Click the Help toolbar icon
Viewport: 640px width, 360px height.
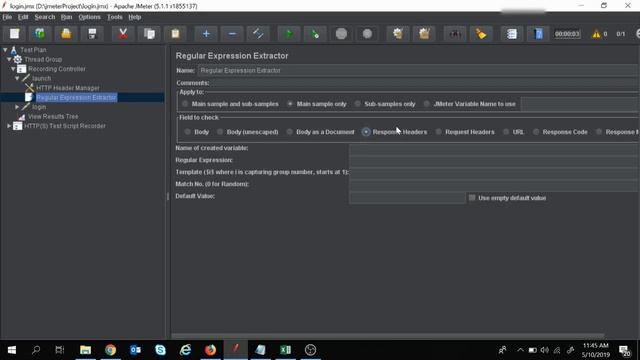pos(538,34)
